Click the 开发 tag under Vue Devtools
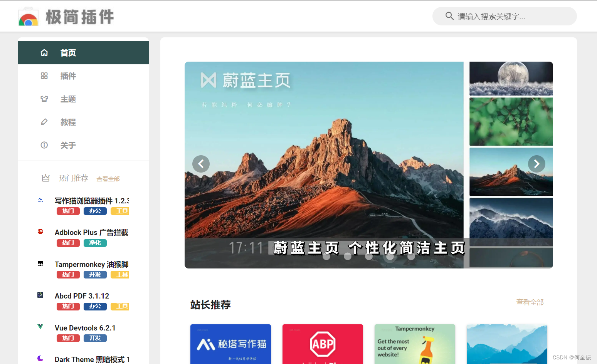 pyautogui.click(x=95, y=338)
